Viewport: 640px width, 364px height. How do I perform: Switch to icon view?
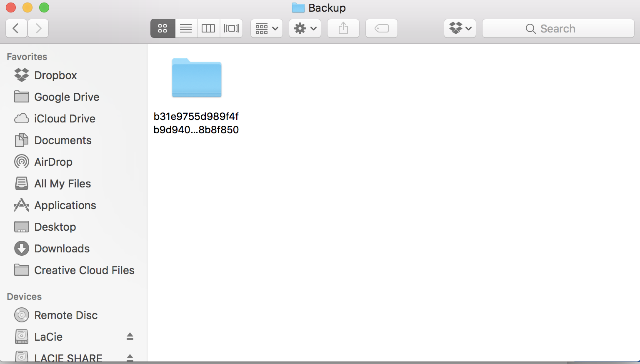click(x=162, y=28)
